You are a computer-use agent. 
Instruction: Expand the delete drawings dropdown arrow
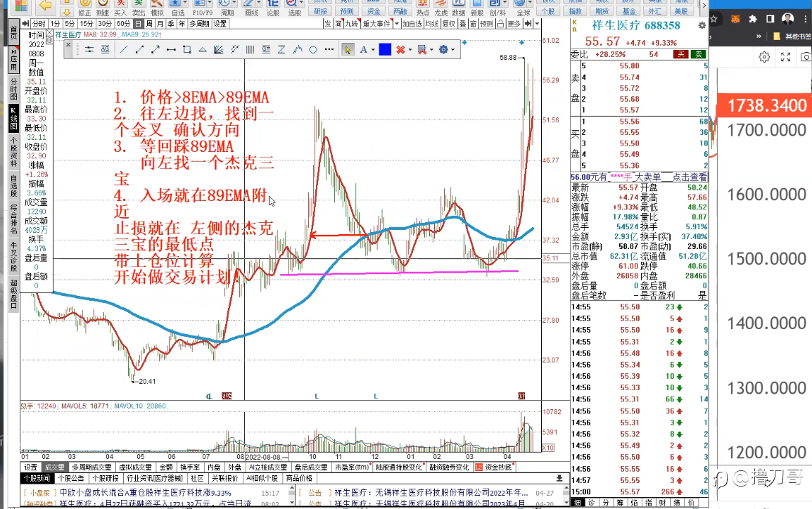click(410, 50)
